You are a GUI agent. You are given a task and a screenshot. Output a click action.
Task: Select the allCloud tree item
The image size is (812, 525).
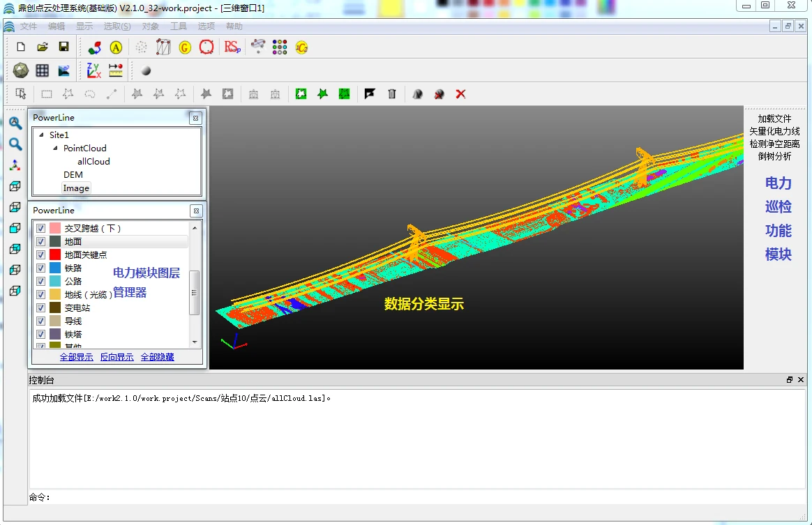[x=93, y=162]
